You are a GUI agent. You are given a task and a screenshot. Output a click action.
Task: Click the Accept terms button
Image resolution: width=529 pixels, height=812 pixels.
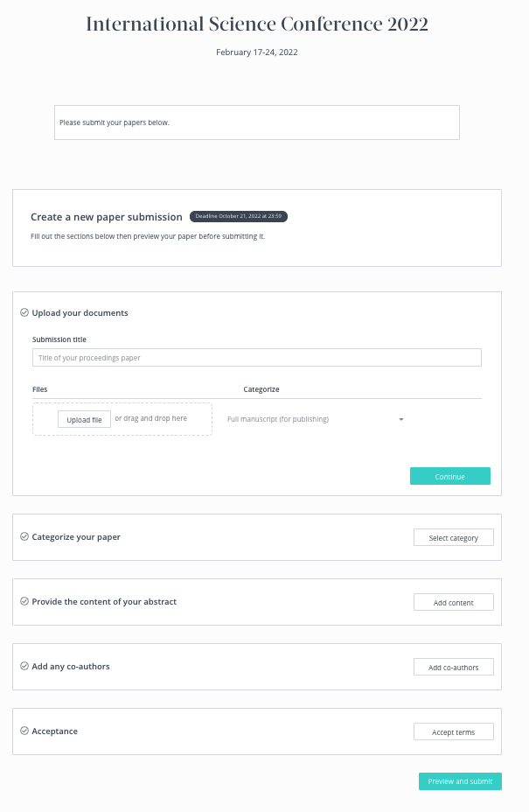pyautogui.click(x=453, y=731)
